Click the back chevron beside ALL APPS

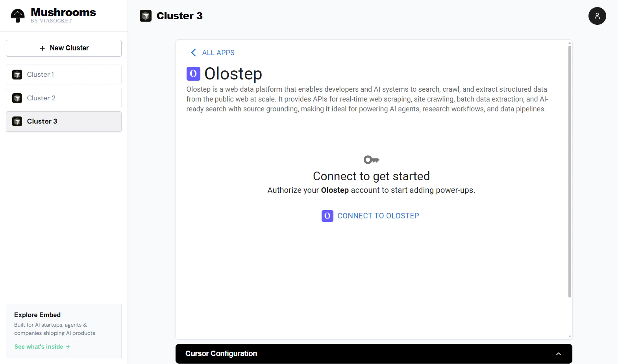point(193,52)
